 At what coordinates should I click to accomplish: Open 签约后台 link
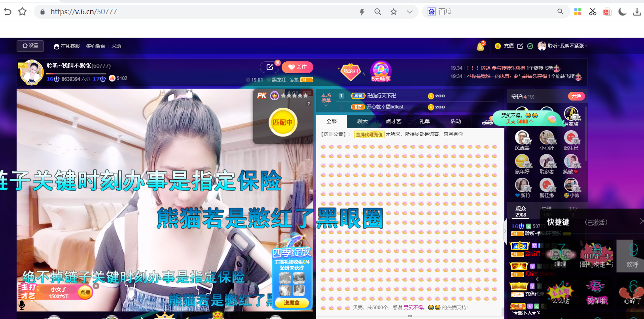click(96, 46)
